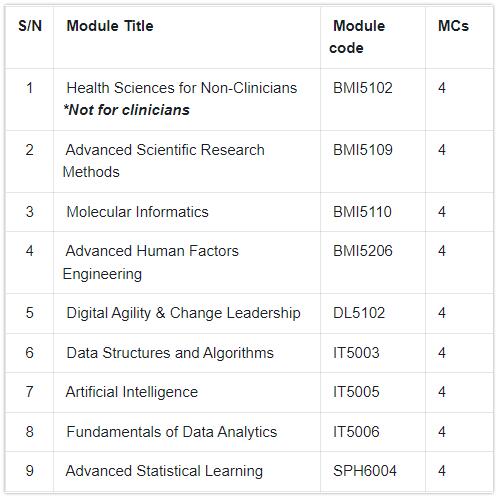Click the Molecular Informatics row title

coord(137,212)
